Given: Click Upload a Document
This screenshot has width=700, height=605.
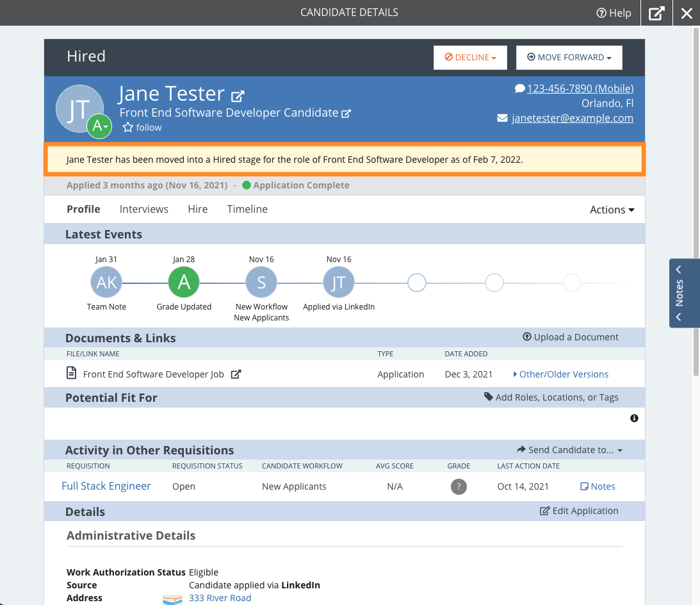Looking at the screenshot, I should 571,337.
